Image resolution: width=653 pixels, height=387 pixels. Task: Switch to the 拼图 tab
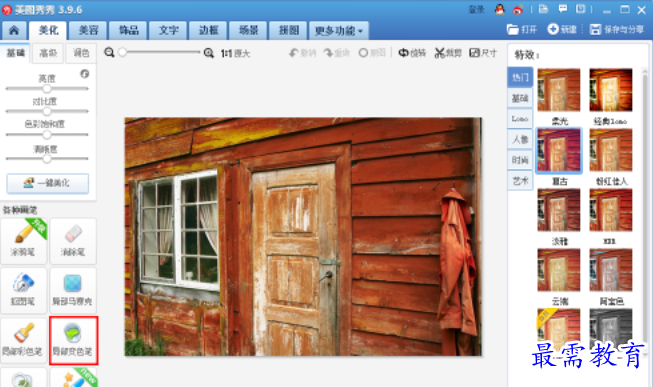(288, 30)
